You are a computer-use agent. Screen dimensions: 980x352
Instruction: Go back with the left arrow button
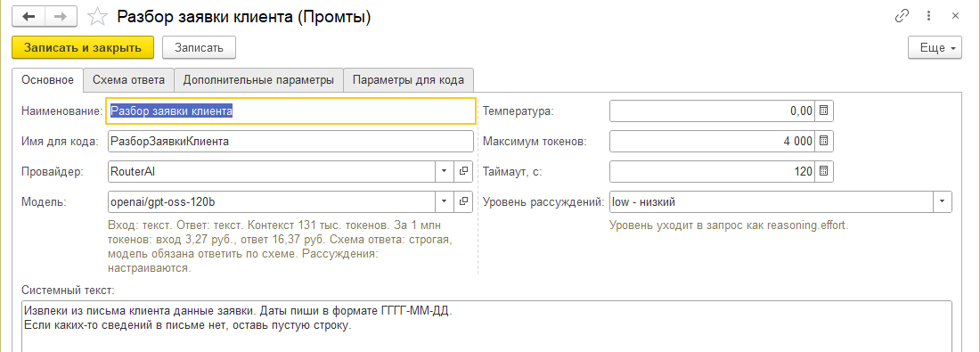[x=29, y=17]
